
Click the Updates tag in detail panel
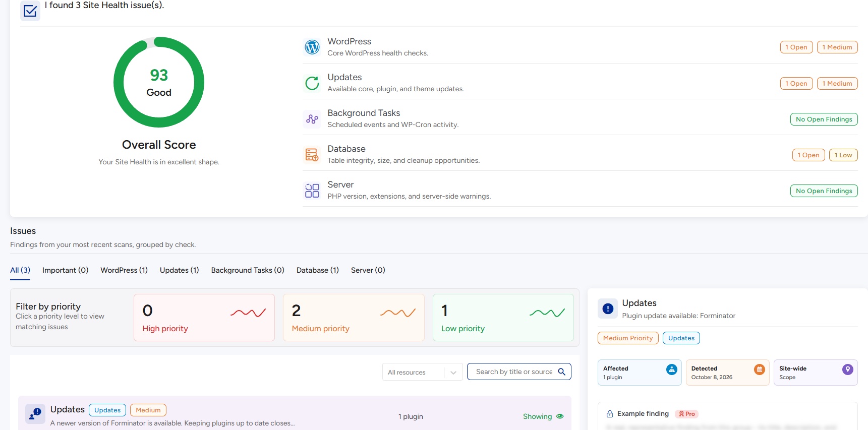click(x=681, y=338)
